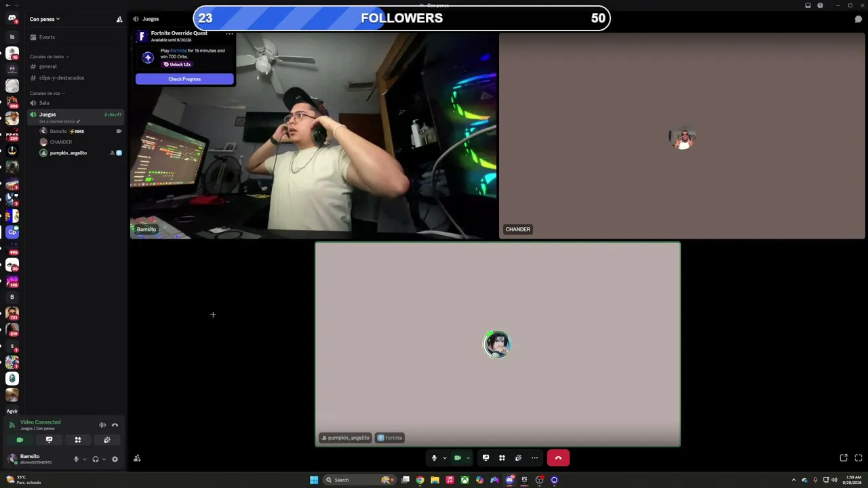This screenshot has height=488, width=868.
Task: Toggle the camera in the voice panel
Action: tap(20, 440)
